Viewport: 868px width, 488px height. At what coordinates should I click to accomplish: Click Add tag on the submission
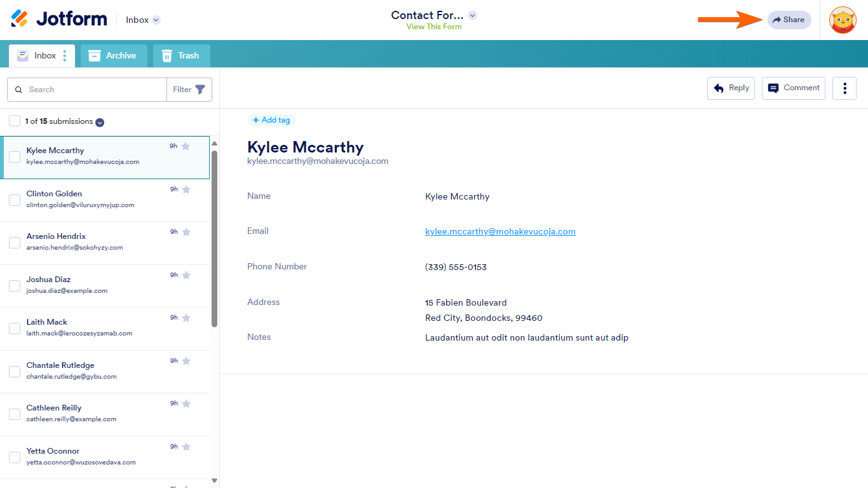tap(272, 120)
